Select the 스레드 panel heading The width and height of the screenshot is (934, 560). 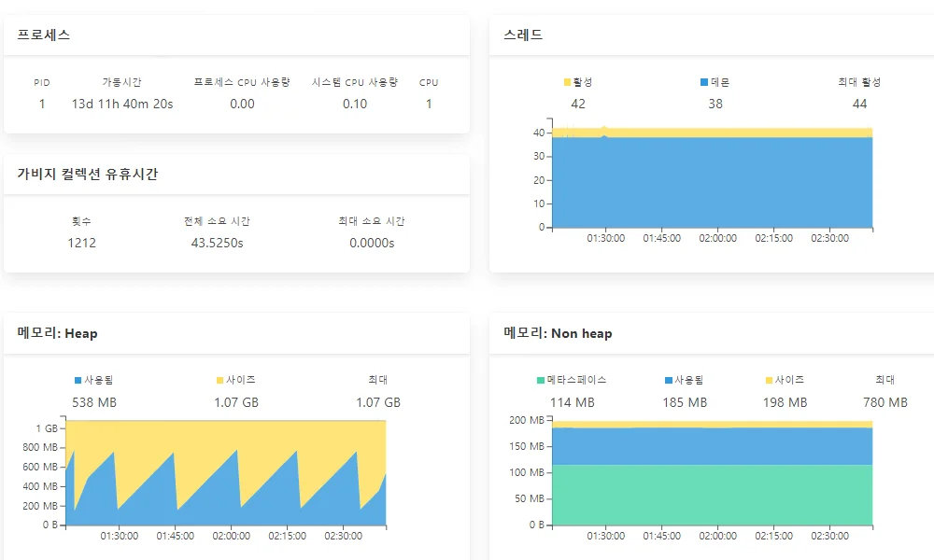[x=524, y=35]
